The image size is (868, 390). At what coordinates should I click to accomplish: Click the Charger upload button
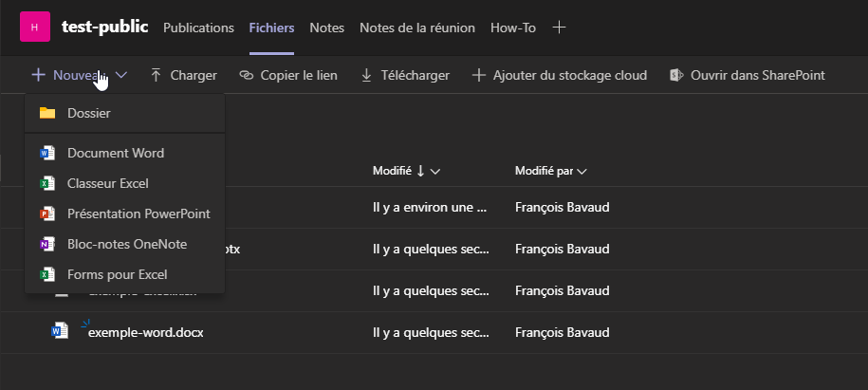183,75
